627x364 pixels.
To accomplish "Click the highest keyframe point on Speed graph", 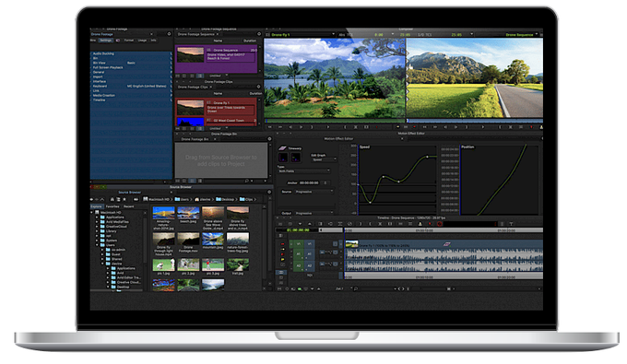I will point(427,157).
